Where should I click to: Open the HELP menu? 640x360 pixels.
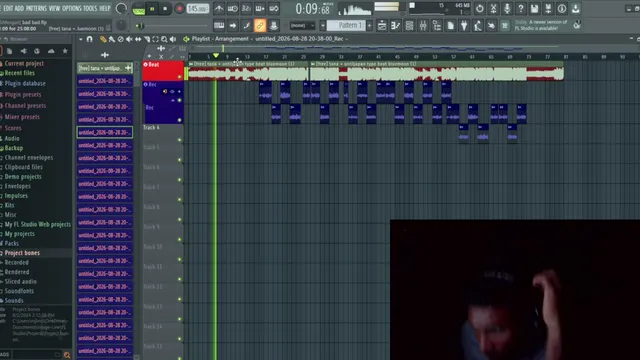105,8
